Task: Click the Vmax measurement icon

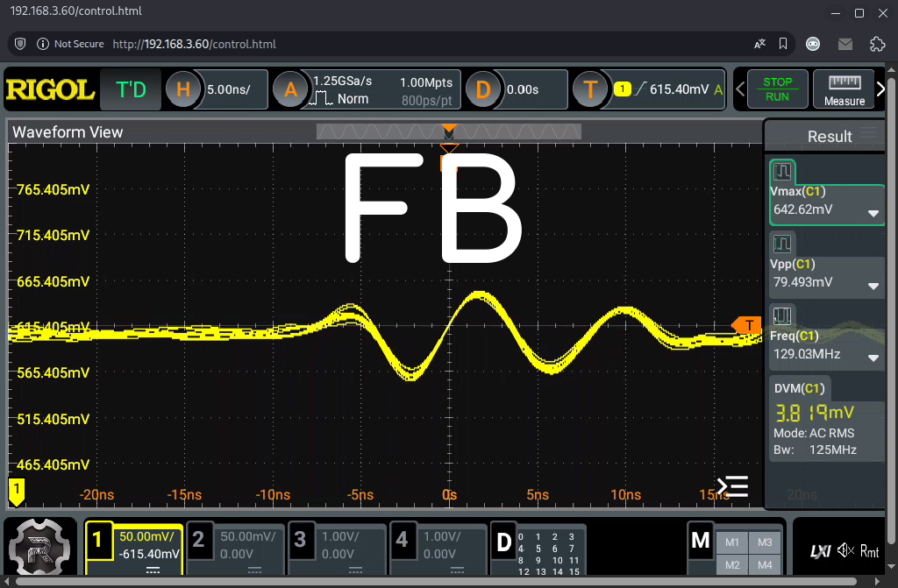Action: pyautogui.click(x=781, y=171)
